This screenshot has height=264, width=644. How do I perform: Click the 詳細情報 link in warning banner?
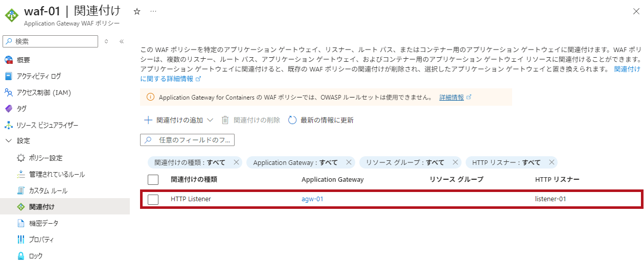(x=452, y=97)
